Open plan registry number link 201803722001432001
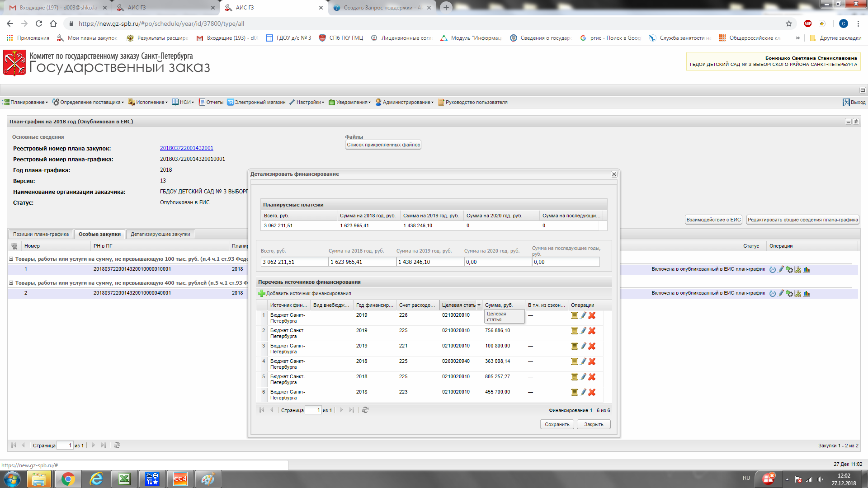 tap(187, 148)
